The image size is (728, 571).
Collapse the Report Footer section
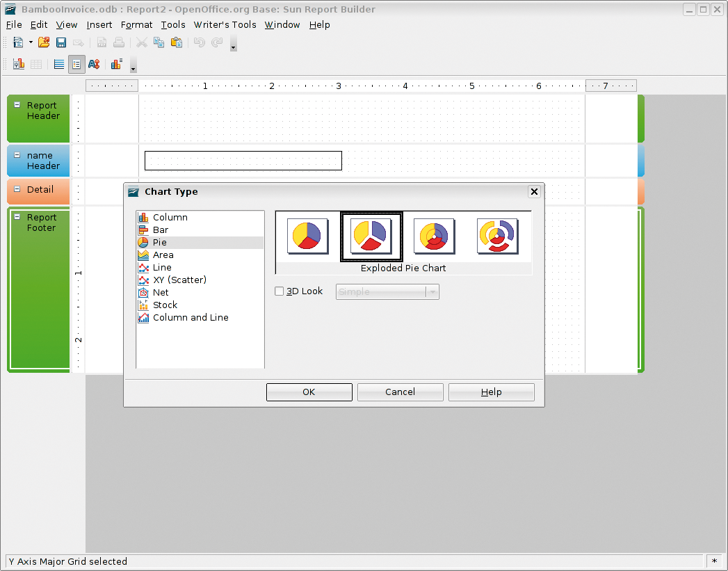[x=17, y=217]
